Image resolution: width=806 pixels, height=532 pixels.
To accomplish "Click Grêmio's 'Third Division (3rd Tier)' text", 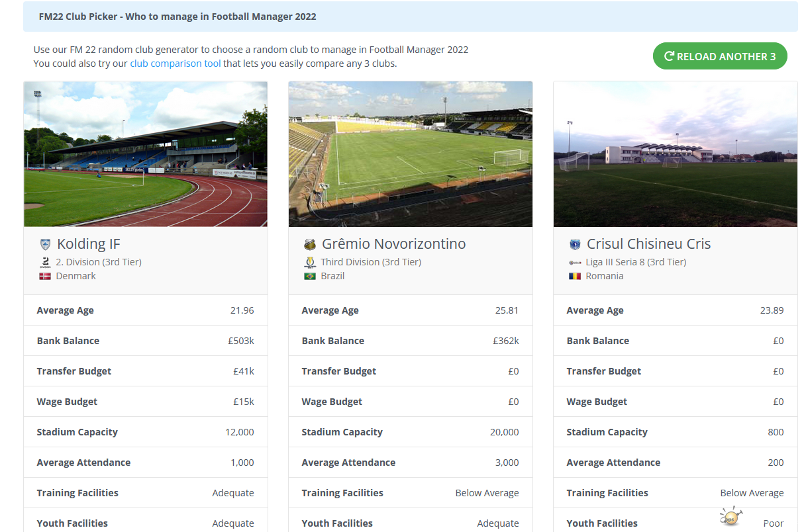I will pos(371,262).
